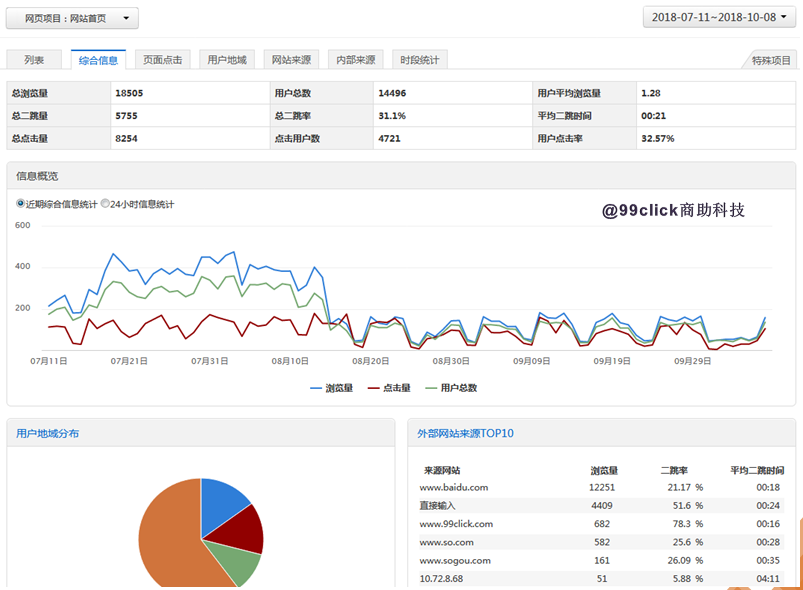The height and width of the screenshot is (590, 803).
Task: Toggle the 用户总数 legend series
Action: tap(452, 388)
